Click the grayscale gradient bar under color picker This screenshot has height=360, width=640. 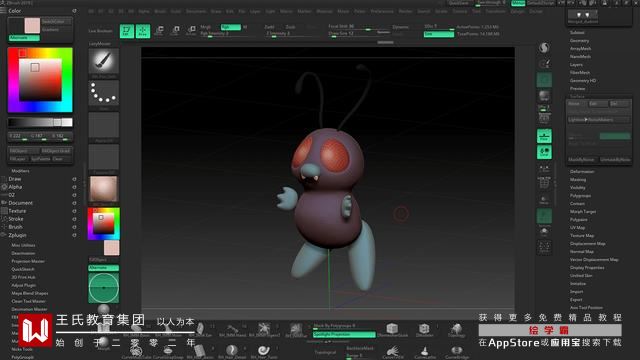coord(40,122)
